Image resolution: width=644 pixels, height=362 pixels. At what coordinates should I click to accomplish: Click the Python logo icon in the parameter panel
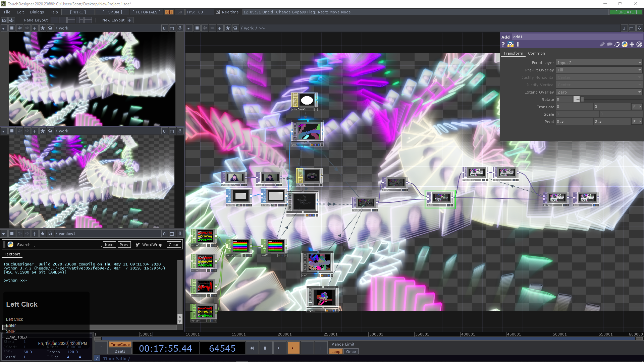click(x=624, y=44)
